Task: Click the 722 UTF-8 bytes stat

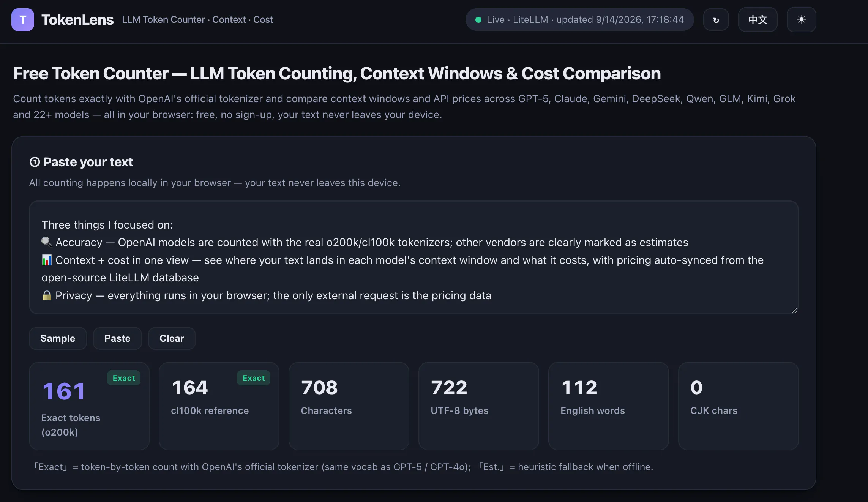Action: [478, 406]
